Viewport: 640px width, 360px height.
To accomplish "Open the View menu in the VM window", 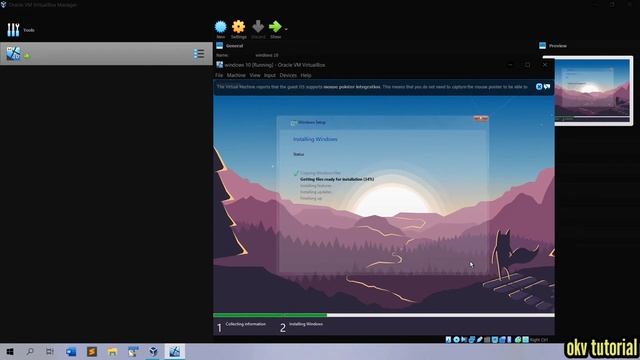I will click(x=255, y=76).
